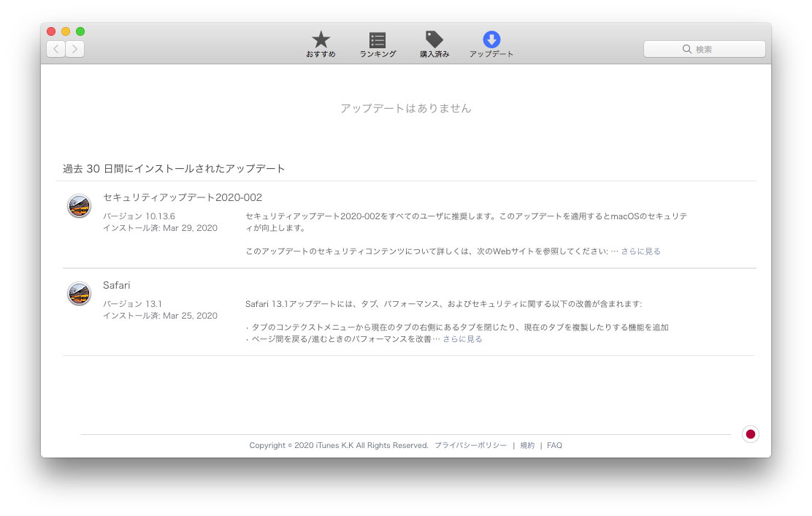This screenshot has height=516, width=812.
Task: Click the セキュリティアップデート2020-002 macOS icon
Action: 80,205
